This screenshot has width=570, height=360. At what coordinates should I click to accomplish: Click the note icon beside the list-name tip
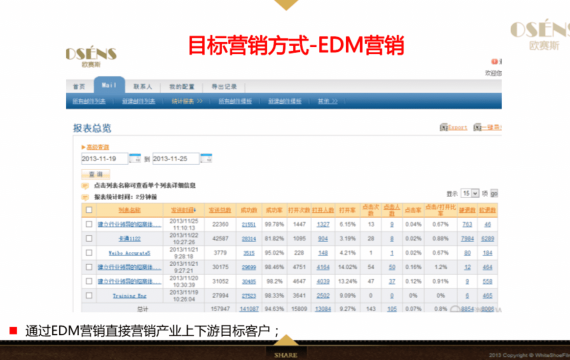[85, 186]
